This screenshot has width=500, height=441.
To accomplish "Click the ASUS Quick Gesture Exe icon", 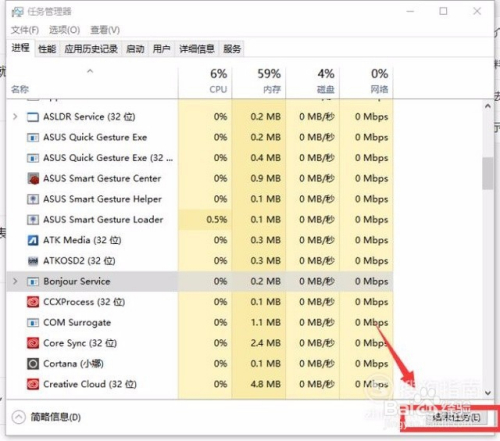I will click(33, 137).
